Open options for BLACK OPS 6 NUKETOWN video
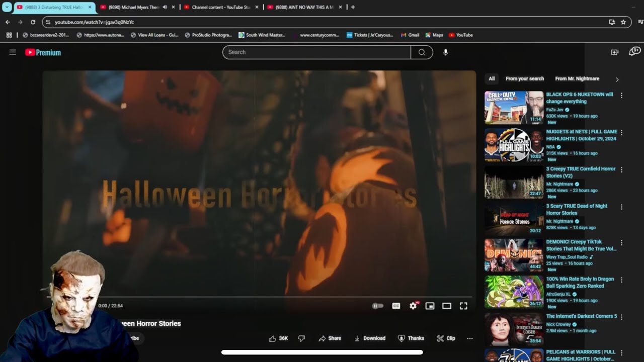This screenshot has height=362, width=644. click(x=621, y=96)
